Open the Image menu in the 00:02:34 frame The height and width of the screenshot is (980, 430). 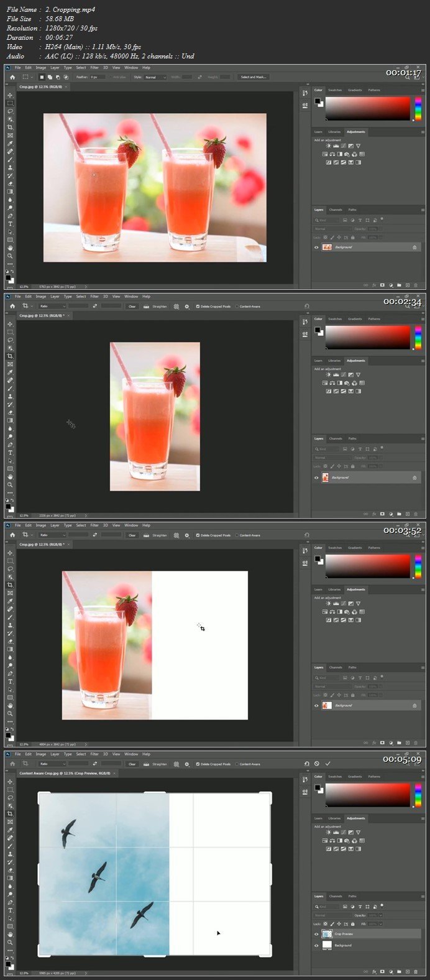pos(40,297)
